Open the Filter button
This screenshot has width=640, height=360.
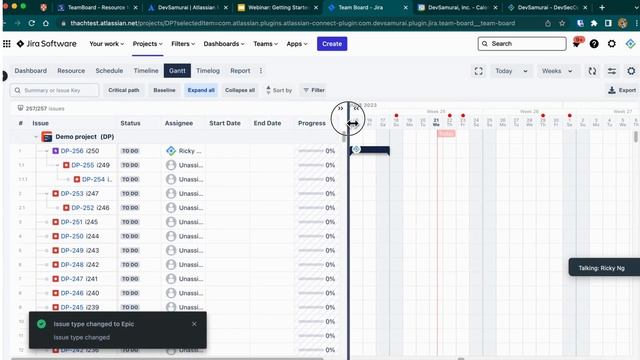(314, 90)
